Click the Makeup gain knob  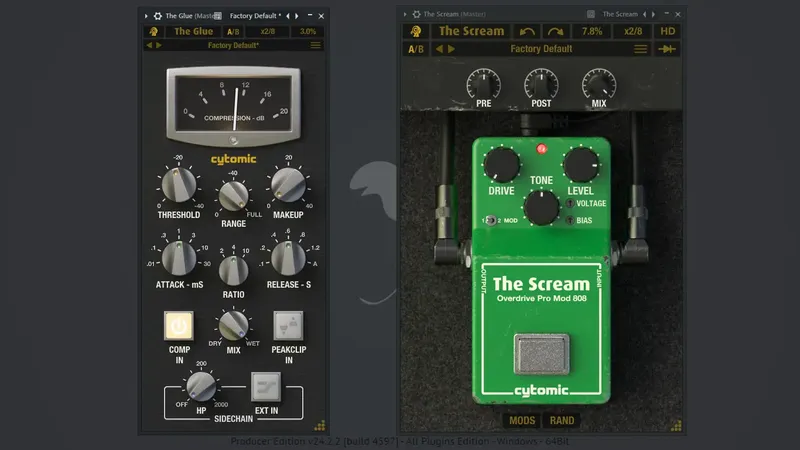288,185
